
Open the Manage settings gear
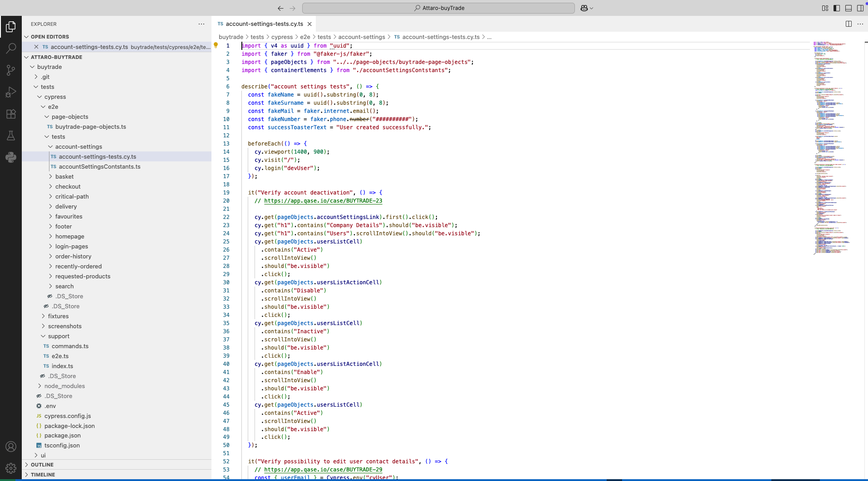[x=11, y=468]
